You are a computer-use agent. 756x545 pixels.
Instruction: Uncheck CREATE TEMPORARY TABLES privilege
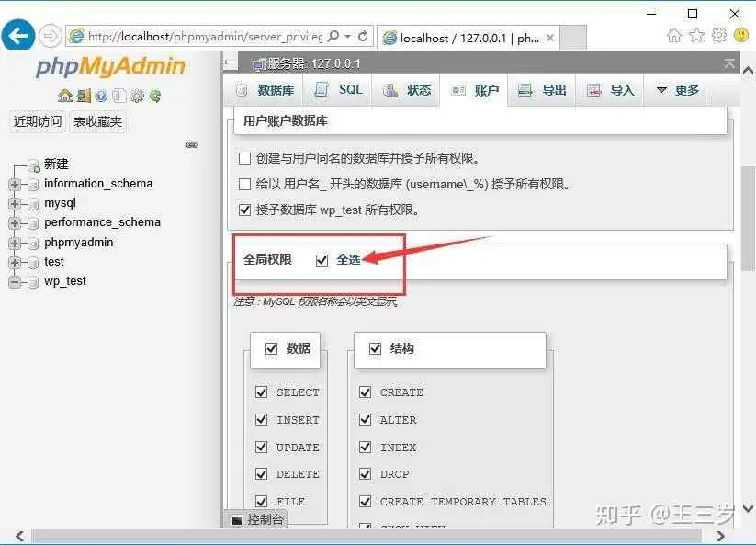(366, 502)
